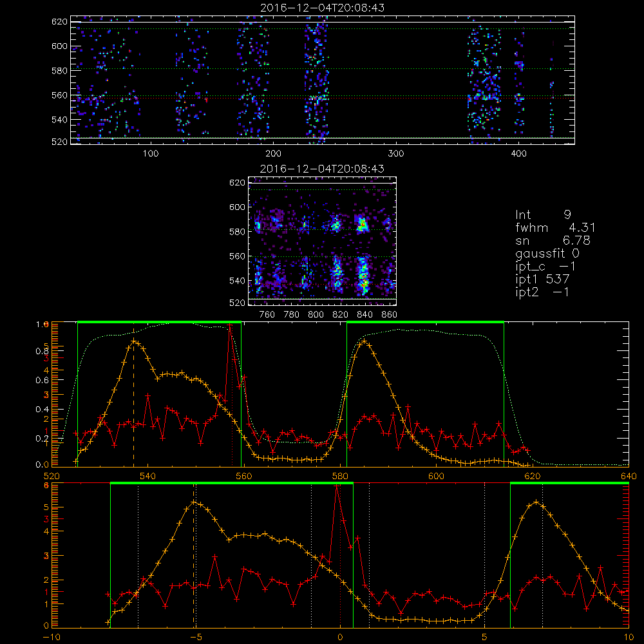This screenshot has width=644, height=644.
Task: Click y-axis label 580 on middle plot
Action: coord(237,232)
